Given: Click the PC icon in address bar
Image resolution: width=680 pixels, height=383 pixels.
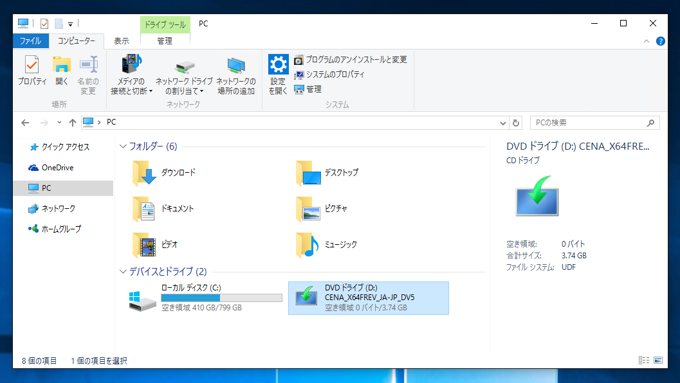Looking at the screenshot, I should click(88, 122).
